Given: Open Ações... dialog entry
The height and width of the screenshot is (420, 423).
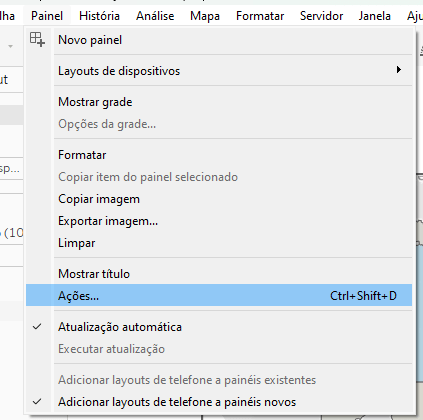Looking at the screenshot, I should (x=219, y=295).
